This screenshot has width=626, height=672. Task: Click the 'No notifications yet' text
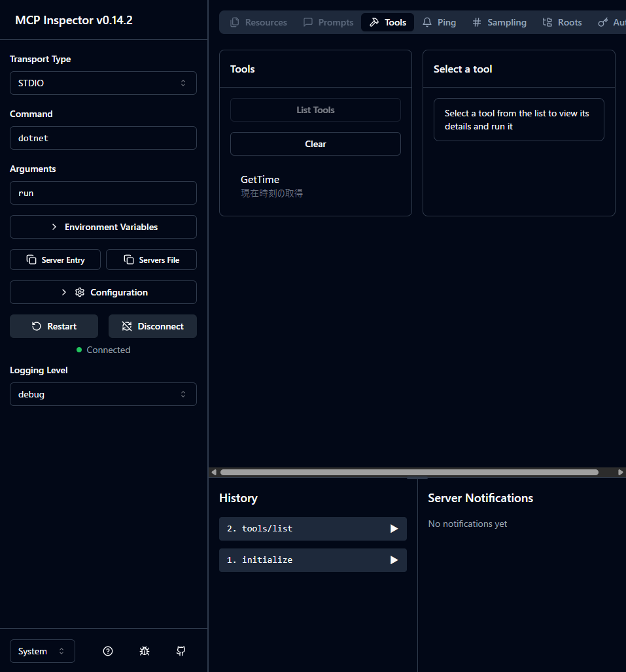click(x=467, y=524)
